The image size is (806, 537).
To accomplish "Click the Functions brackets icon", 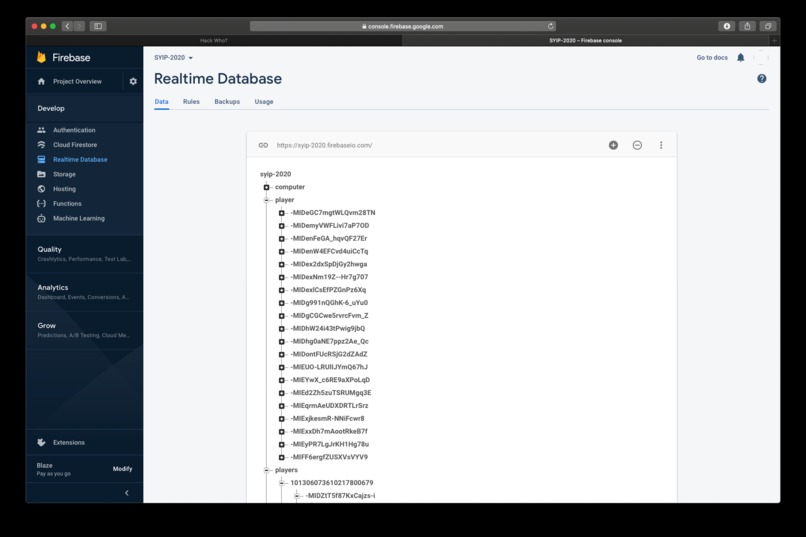I will pyautogui.click(x=42, y=203).
